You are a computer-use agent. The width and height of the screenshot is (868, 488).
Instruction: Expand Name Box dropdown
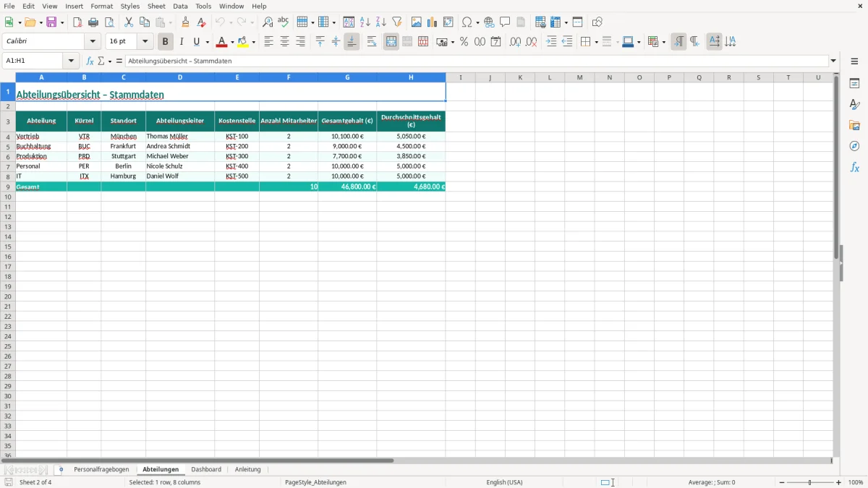pos(71,61)
